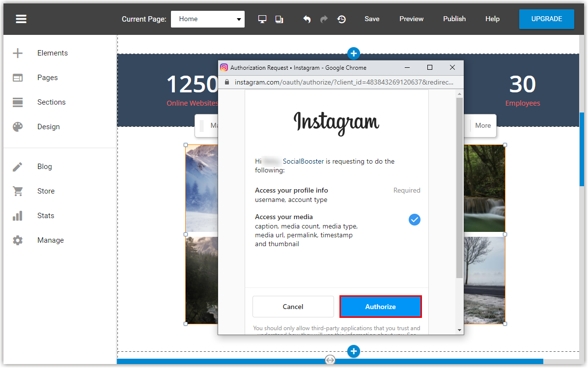The height and width of the screenshot is (368, 588).
Task: Click the Authorize button
Action: [x=381, y=307]
